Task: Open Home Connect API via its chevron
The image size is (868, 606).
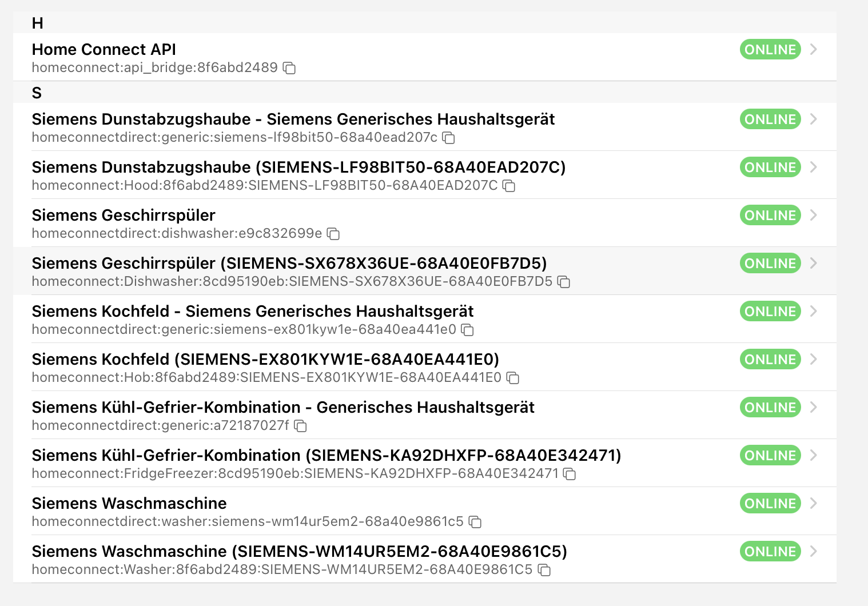Action: click(814, 50)
